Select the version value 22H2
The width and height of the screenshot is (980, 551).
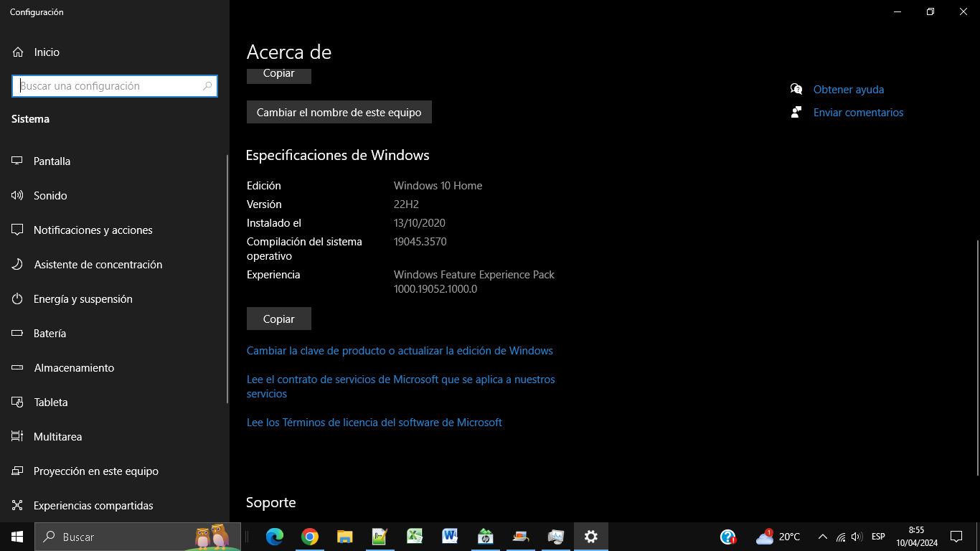tap(406, 204)
